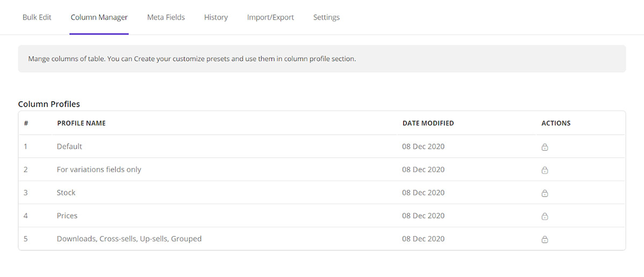Image resolution: width=644 pixels, height=277 pixels.
Task: Click the lock icon for Default profile
Action: 544,147
